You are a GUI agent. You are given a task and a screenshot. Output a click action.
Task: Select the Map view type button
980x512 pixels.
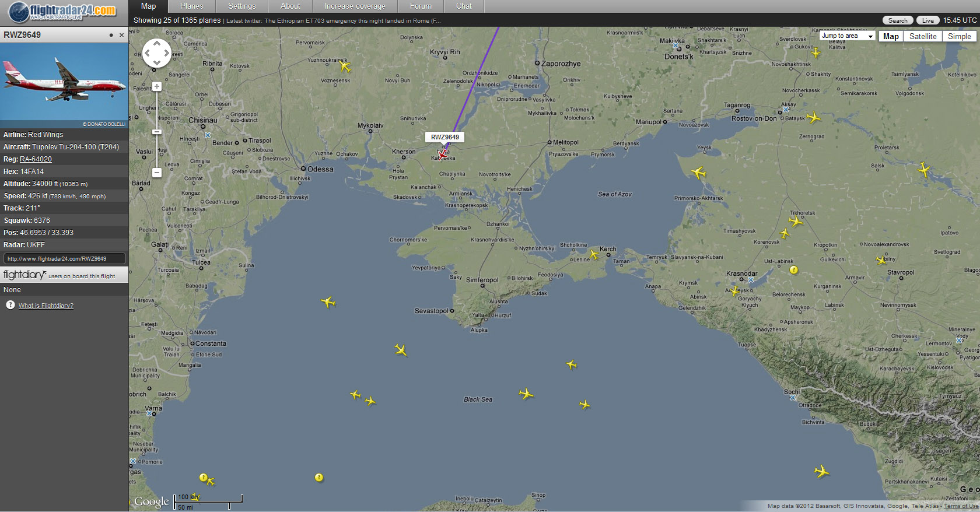click(x=891, y=36)
